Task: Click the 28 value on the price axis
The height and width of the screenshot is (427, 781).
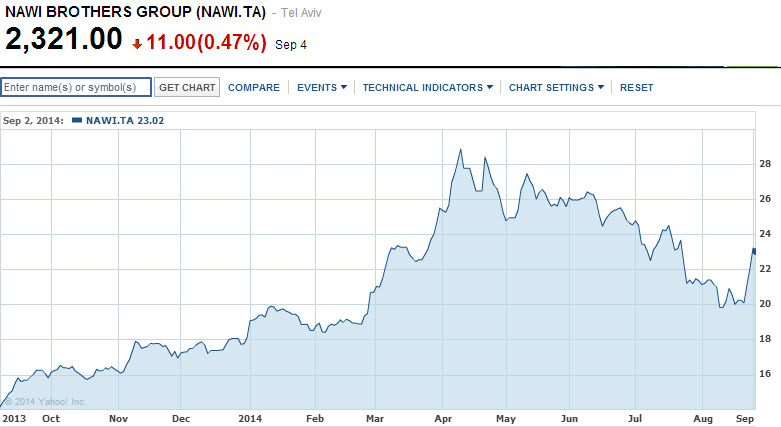Action: tap(765, 164)
